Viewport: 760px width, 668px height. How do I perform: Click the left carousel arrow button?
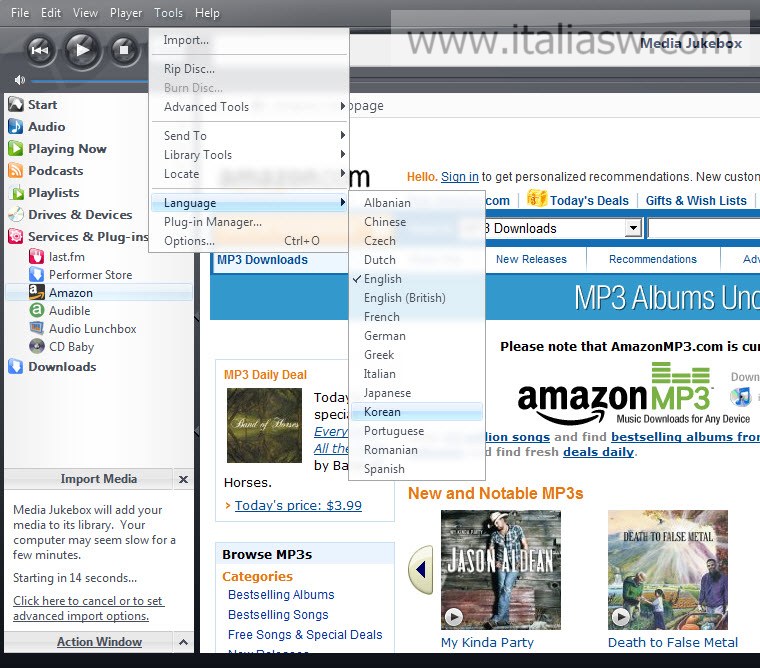tap(421, 569)
